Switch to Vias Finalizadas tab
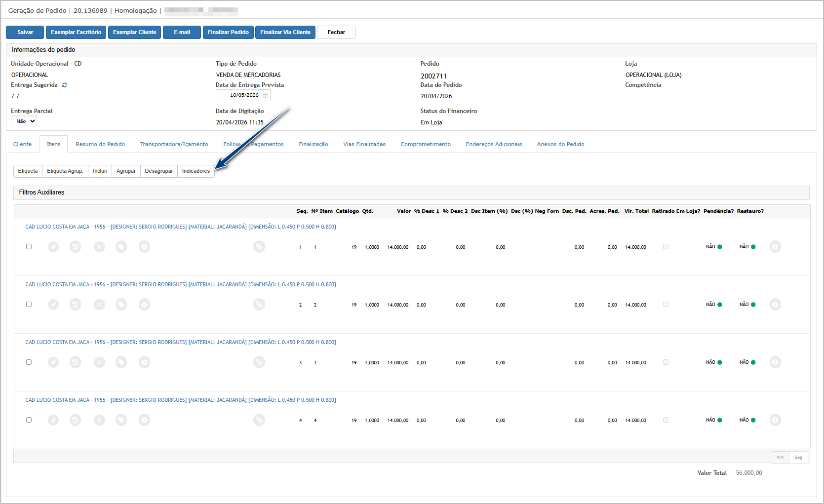Viewport: 824px width, 504px height. (364, 144)
